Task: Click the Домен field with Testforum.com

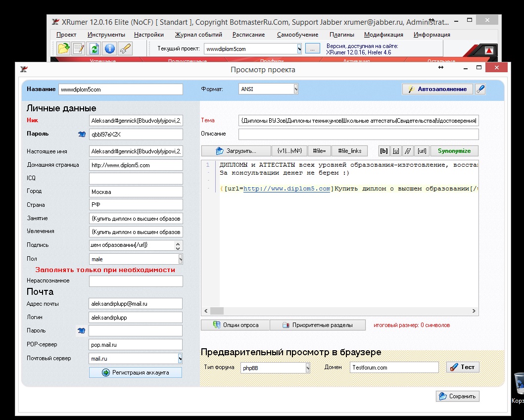Action: coord(394,368)
